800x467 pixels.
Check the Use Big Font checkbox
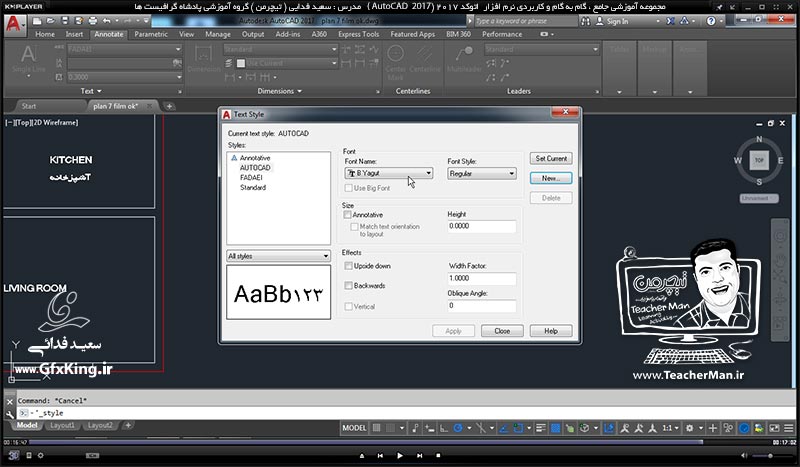348,188
